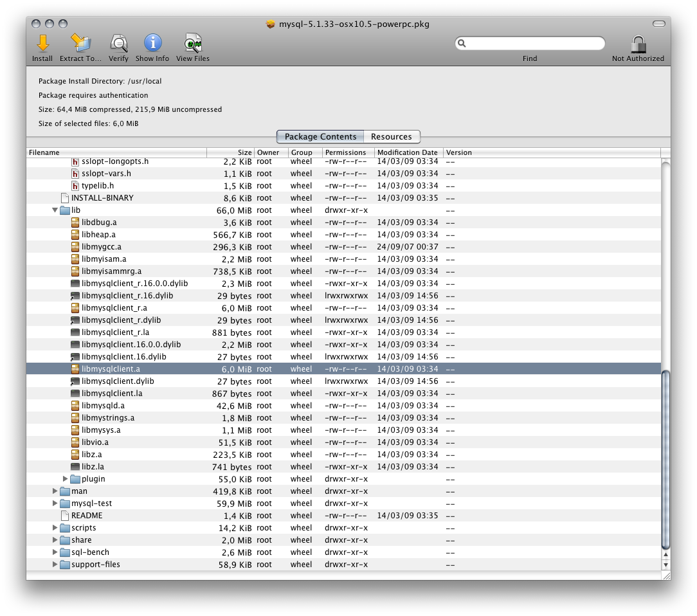Expand the plugin folder
The width and height of the screenshot is (697, 616).
pyautogui.click(x=65, y=478)
